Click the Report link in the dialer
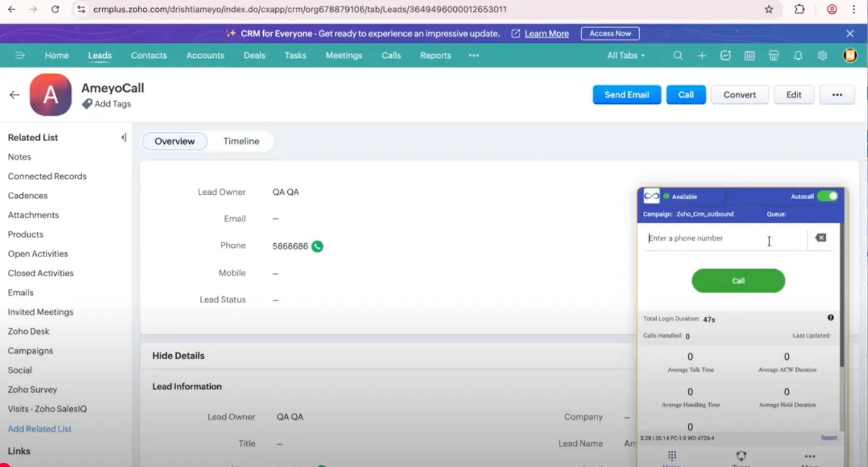 pyautogui.click(x=829, y=437)
